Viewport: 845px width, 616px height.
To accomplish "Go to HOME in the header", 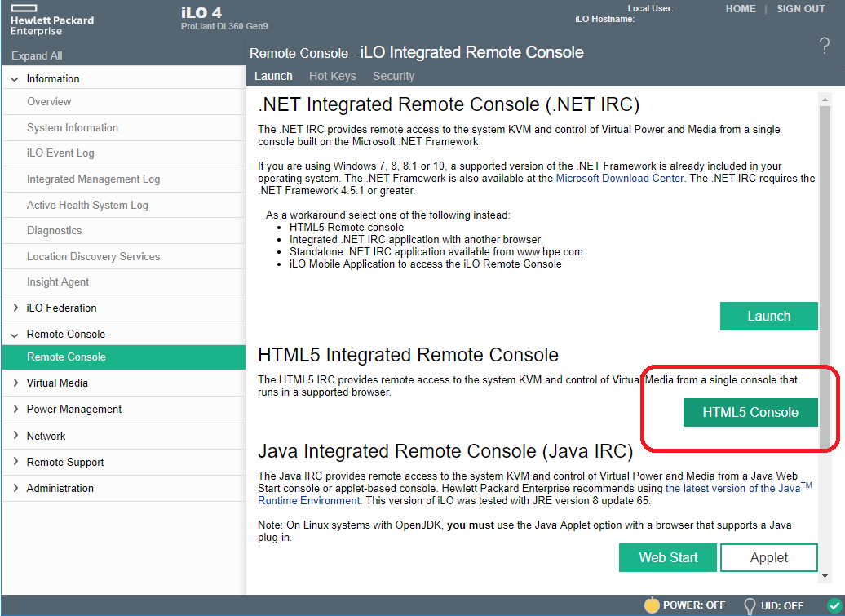I will 741,9.
